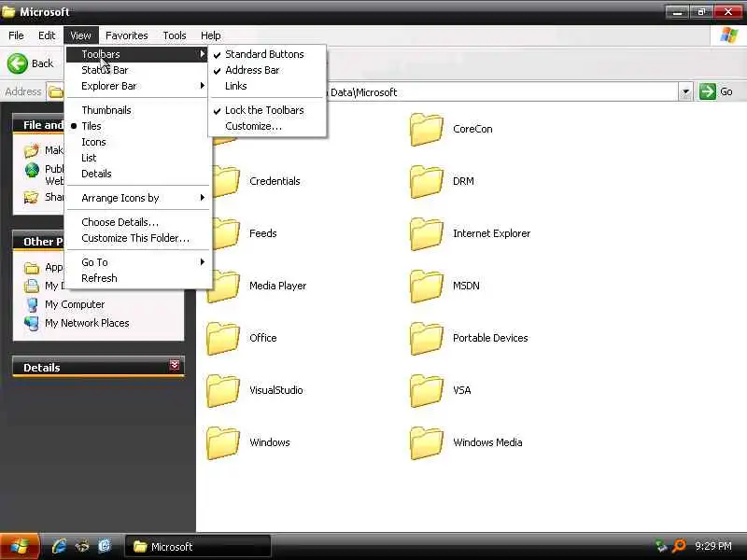The height and width of the screenshot is (560, 747).
Task: Open the address bar dropdown arrow
Action: point(685,91)
